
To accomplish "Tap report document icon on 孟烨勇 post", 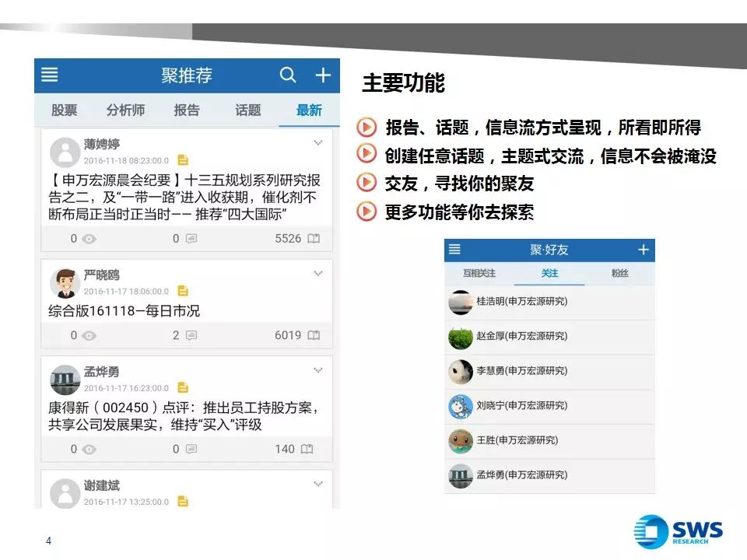I will pyautogui.click(x=183, y=387).
